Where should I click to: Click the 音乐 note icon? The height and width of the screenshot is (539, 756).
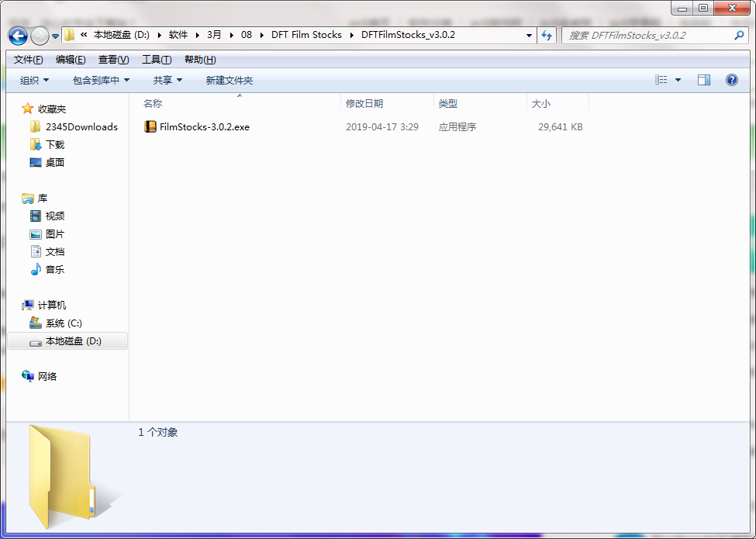(x=36, y=270)
